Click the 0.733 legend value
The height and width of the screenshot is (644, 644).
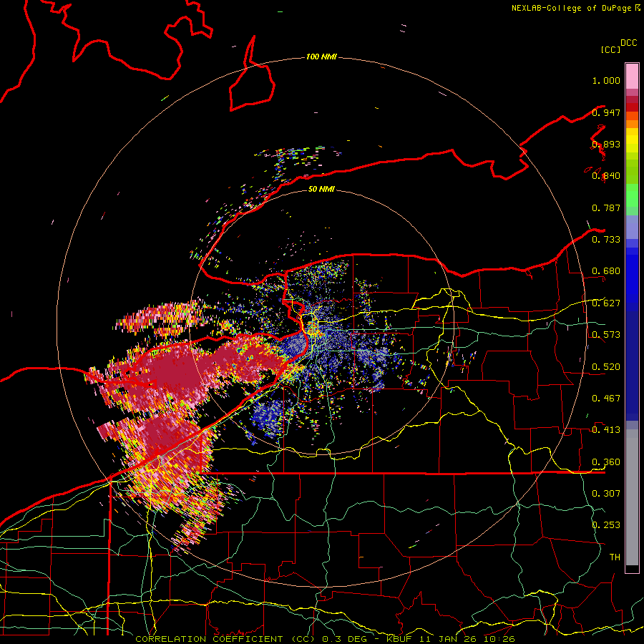click(x=606, y=240)
